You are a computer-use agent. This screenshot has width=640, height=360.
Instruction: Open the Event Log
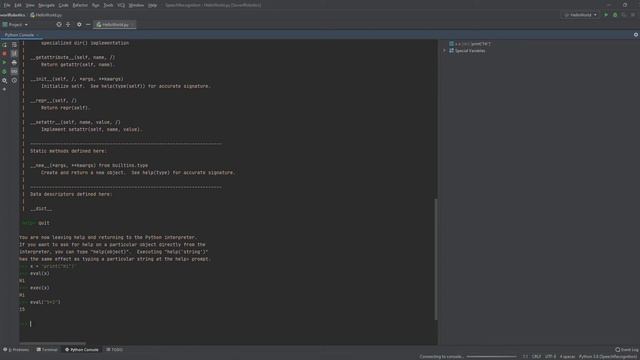click(627, 350)
